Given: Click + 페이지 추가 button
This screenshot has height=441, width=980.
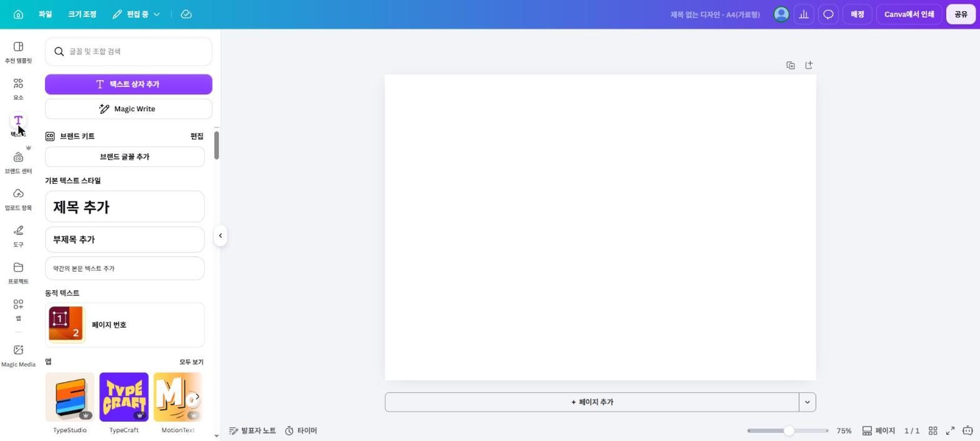Looking at the screenshot, I should (x=592, y=402).
